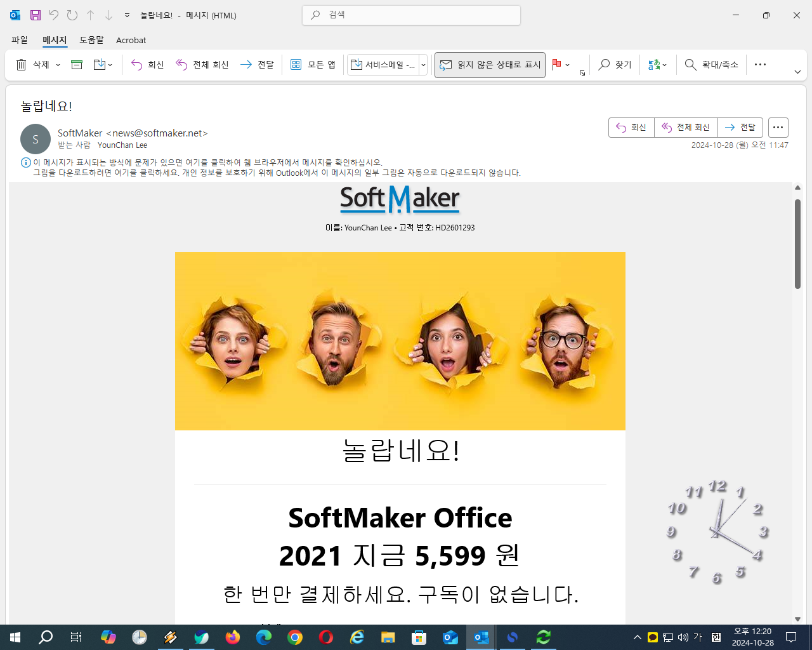Screen dimensions: 812x650
Task: Open Task View in the taskbar
Action: 76,637
